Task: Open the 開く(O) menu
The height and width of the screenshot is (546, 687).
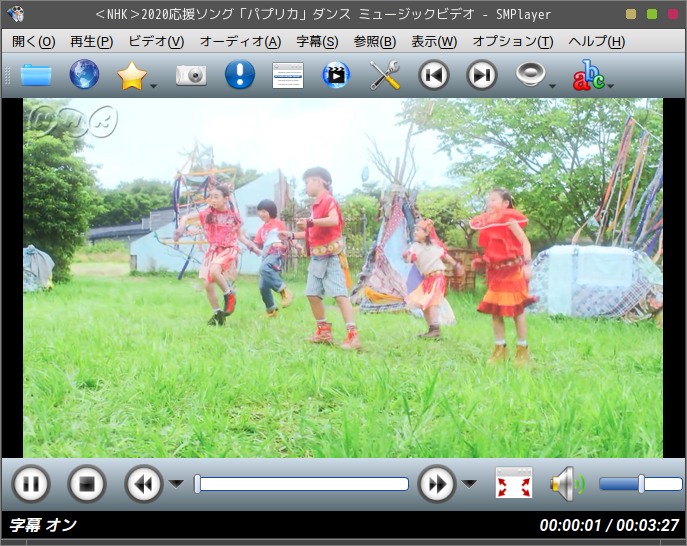Action: coord(34,42)
